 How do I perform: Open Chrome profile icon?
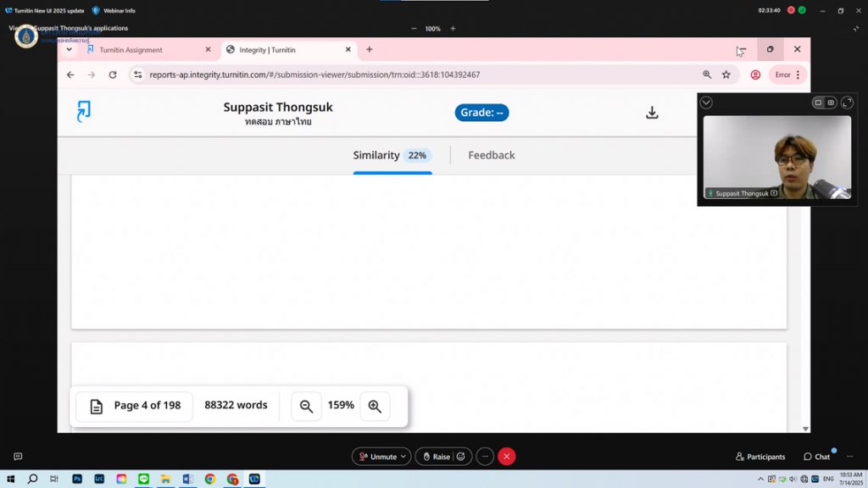click(755, 75)
